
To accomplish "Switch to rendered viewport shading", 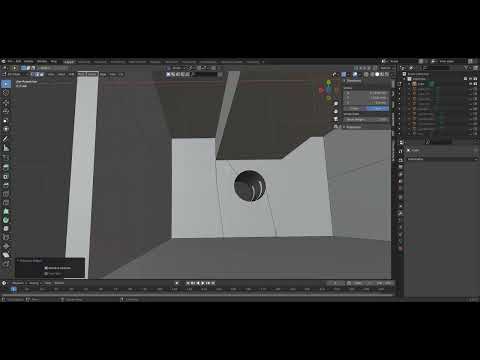I will pos(387,74).
